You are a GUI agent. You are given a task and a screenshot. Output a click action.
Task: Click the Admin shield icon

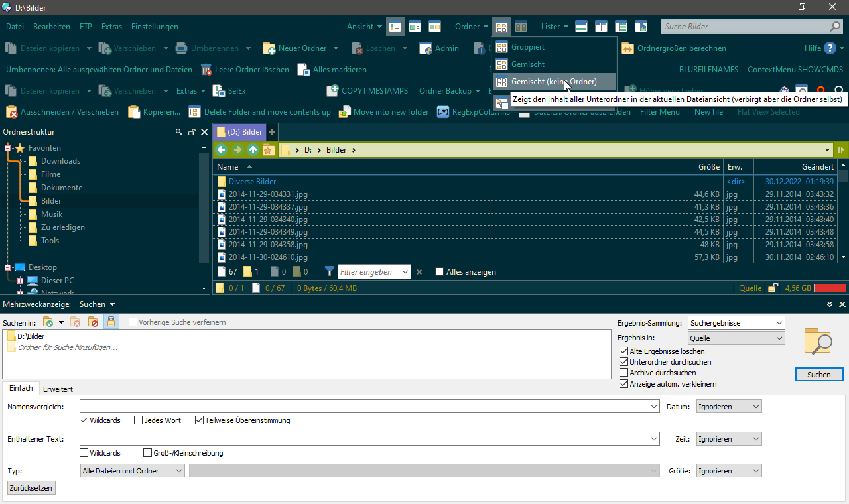pyautogui.click(x=426, y=48)
